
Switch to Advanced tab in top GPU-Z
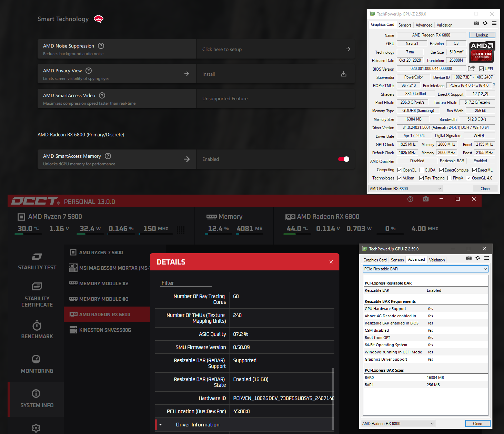pos(424,25)
